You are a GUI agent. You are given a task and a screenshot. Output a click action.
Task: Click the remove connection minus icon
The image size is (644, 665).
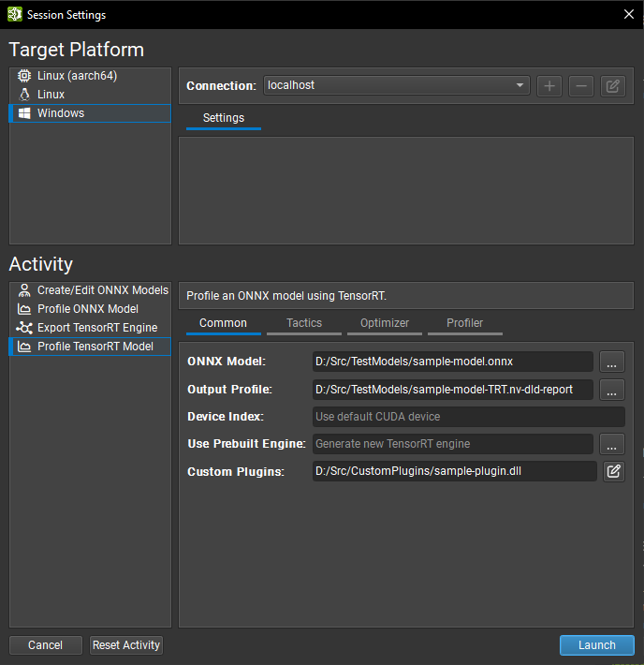[x=581, y=86]
